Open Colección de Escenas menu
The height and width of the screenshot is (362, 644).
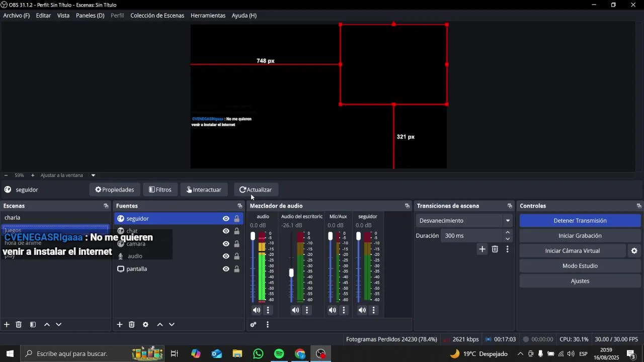point(157,16)
